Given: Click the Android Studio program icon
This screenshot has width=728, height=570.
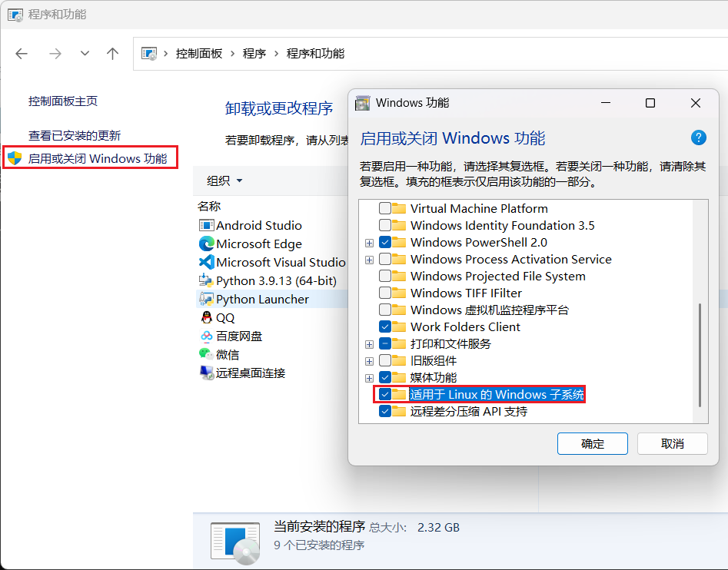Looking at the screenshot, I should (206, 225).
